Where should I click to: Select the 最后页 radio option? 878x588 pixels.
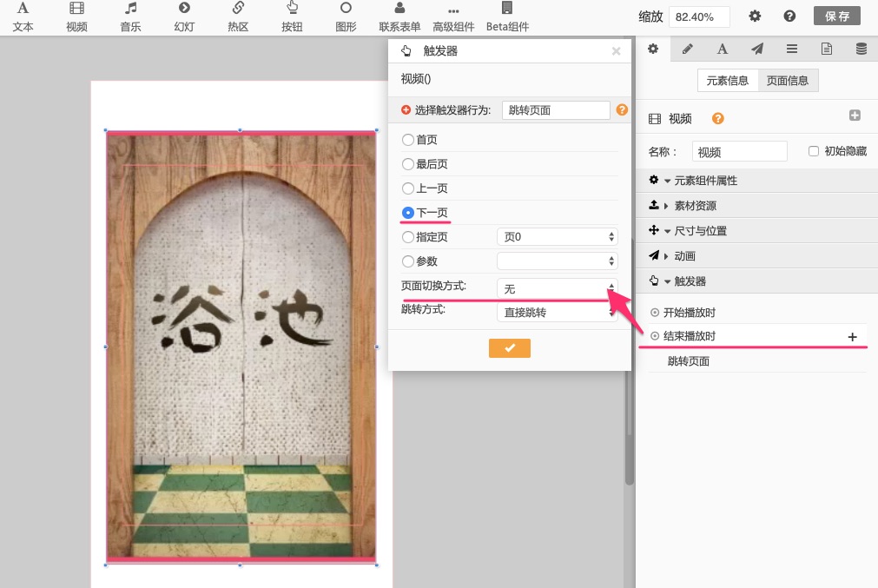[407, 164]
